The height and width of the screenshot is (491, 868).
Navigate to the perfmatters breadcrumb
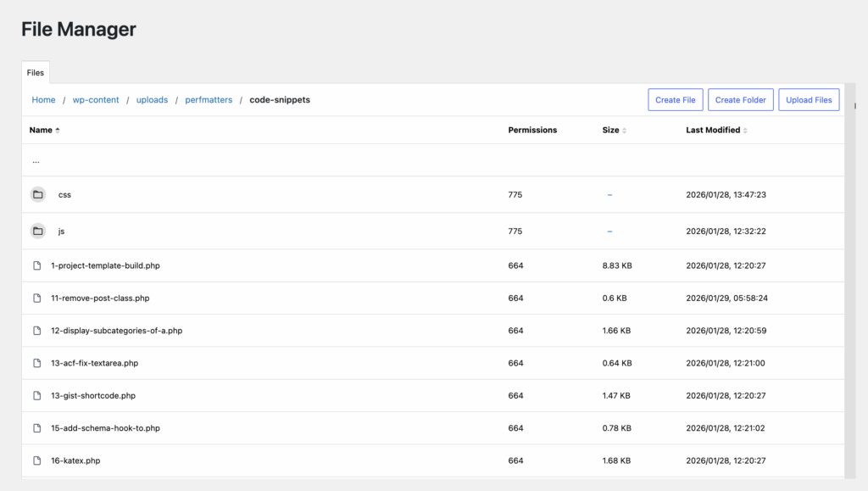tap(209, 99)
